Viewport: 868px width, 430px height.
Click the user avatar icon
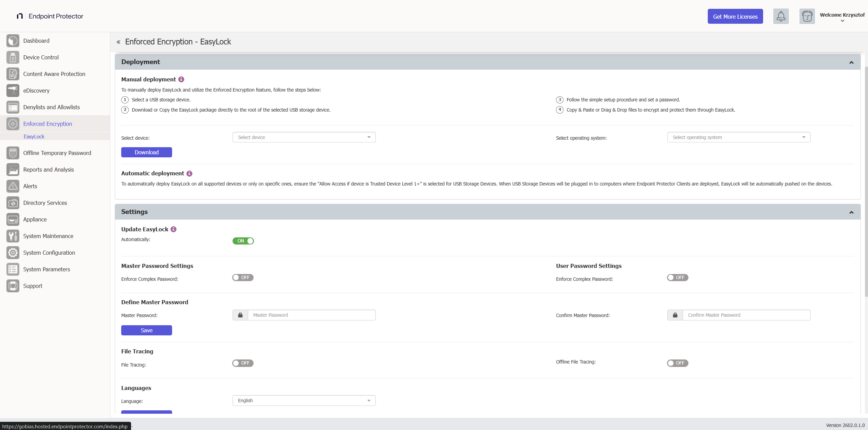click(807, 16)
